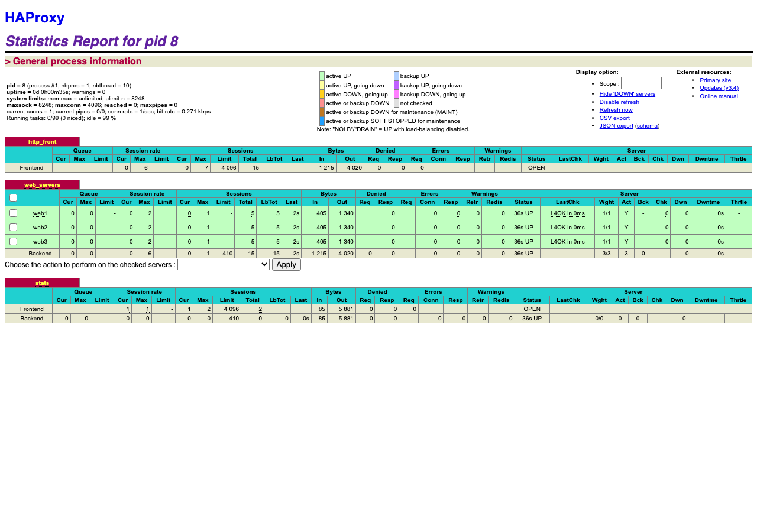
Task: Click web1 LastChk 'L4OK in 0ms' cell
Action: 568,213
